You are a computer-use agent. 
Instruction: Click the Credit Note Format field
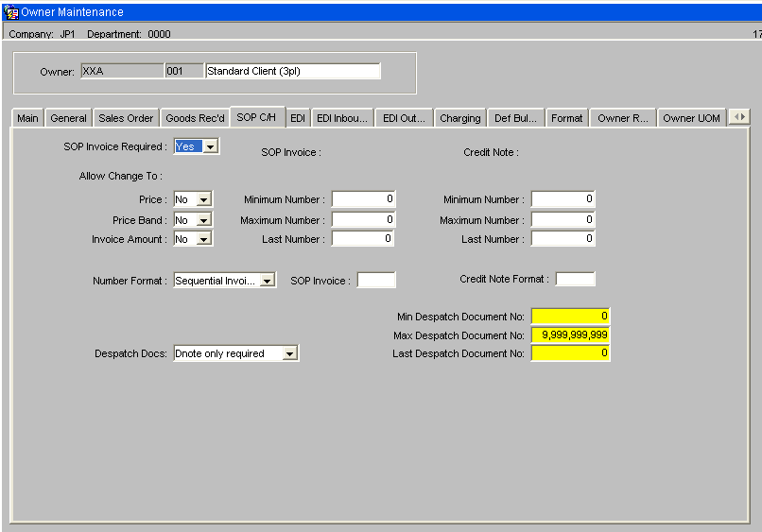coord(576,279)
